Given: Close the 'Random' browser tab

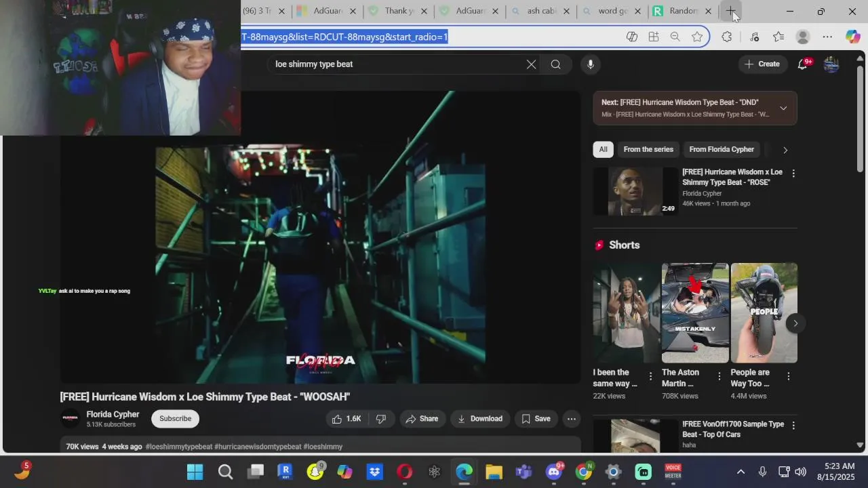Looking at the screenshot, I should 708,12.
